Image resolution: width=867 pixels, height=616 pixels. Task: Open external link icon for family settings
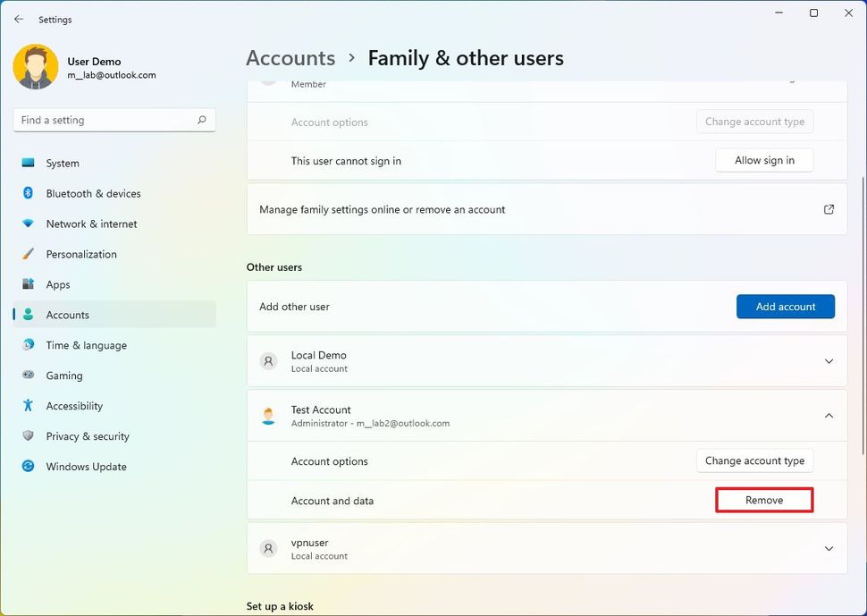point(829,209)
